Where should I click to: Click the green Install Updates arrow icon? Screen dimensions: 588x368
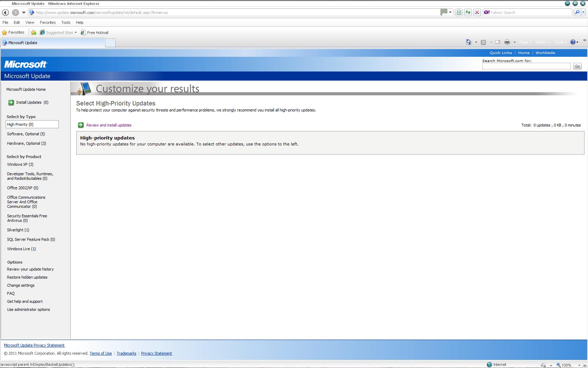click(11, 102)
